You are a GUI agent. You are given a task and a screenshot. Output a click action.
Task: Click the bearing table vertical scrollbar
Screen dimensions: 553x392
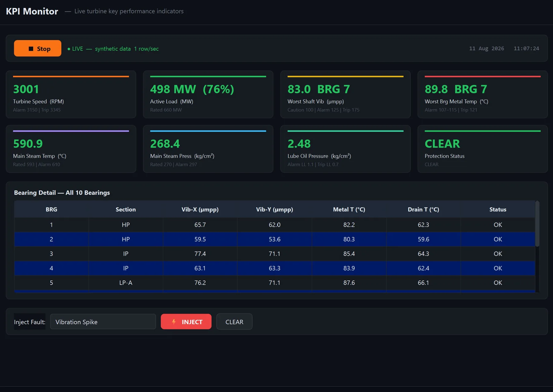coord(537,223)
